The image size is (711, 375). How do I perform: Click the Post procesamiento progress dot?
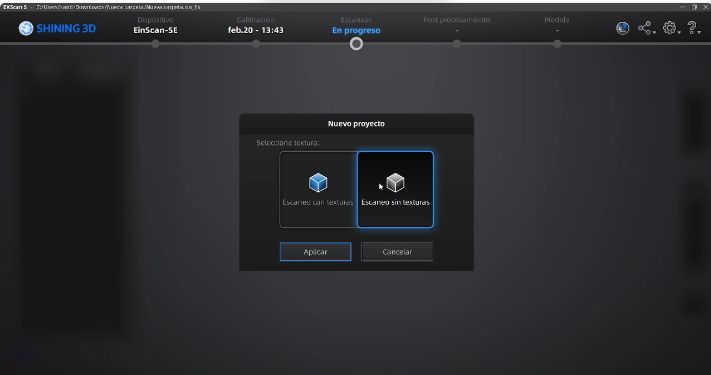(457, 44)
